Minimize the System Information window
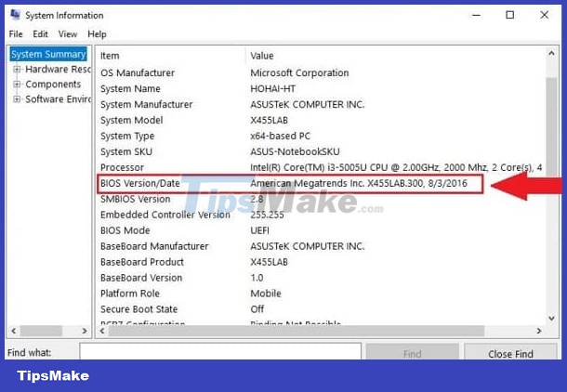567x392 pixels. click(477, 15)
